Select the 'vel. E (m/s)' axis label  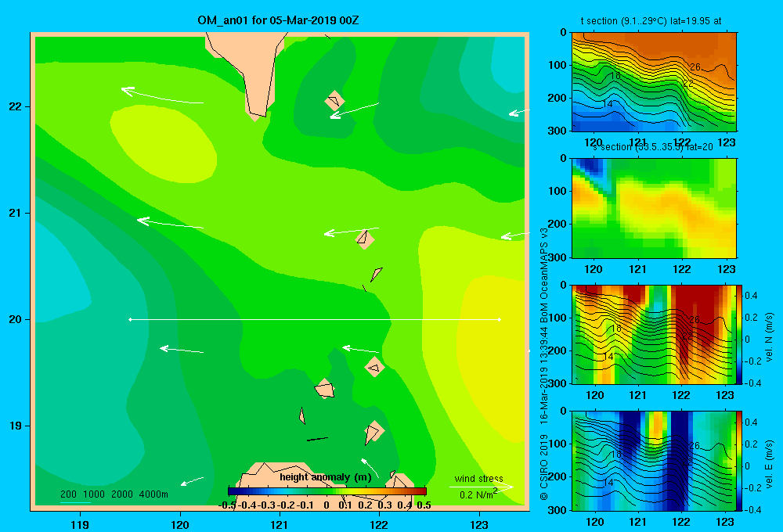[x=769, y=464]
